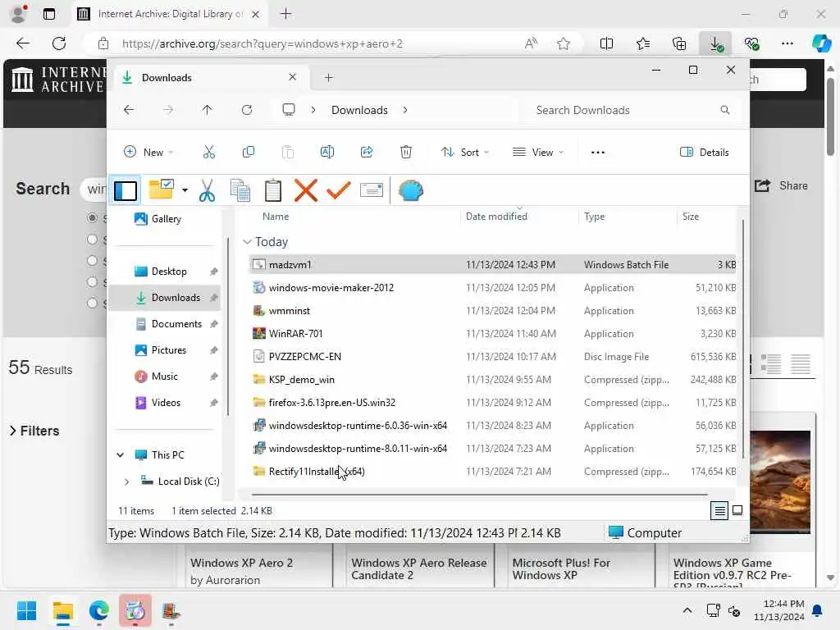Click the Copy icon in command bar
Screen dimensions: 840x630
coord(248,152)
